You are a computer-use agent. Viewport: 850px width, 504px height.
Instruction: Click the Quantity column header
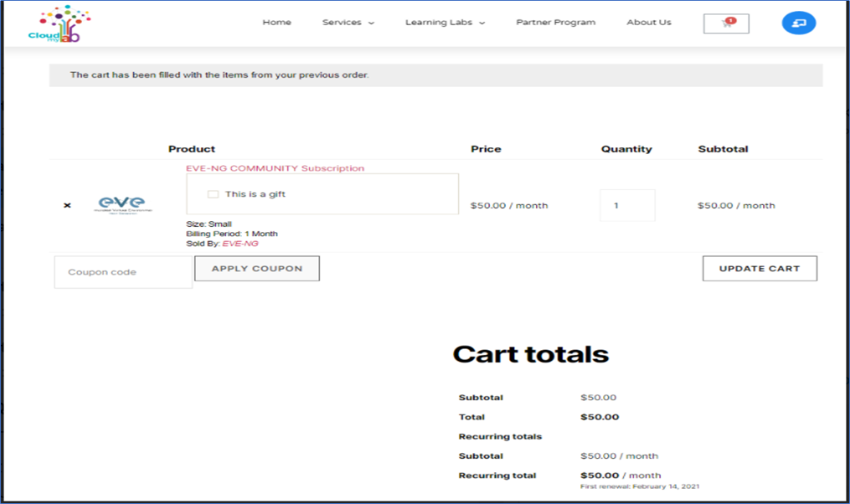626,149
